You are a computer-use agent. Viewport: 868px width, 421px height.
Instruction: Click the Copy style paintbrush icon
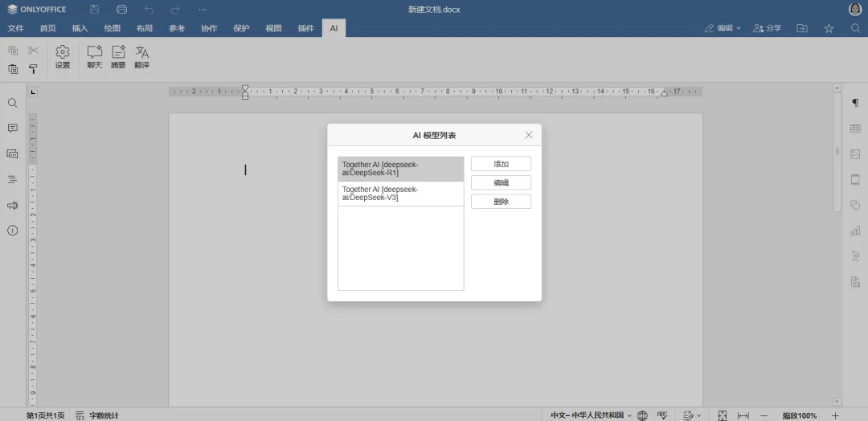pos(33,69)
